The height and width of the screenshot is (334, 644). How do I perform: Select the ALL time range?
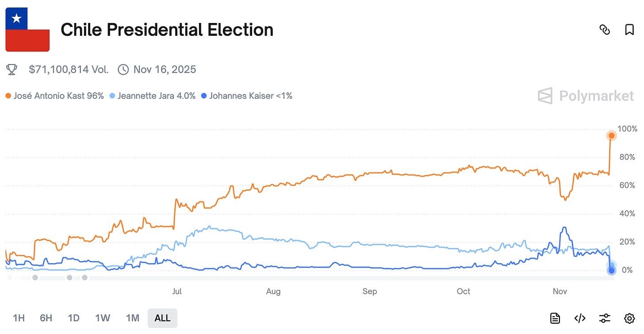coord(162,318)
